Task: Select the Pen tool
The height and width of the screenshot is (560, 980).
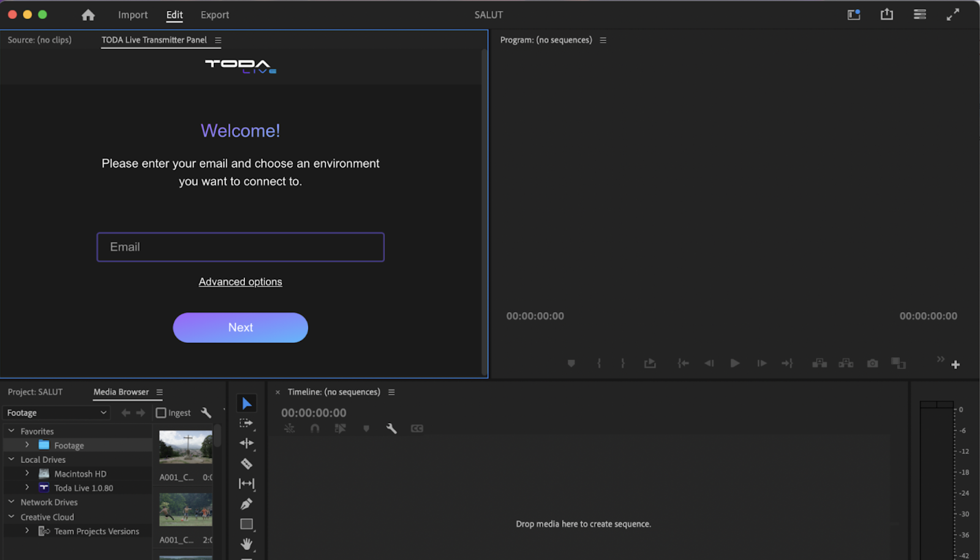Action: (246, 504)
